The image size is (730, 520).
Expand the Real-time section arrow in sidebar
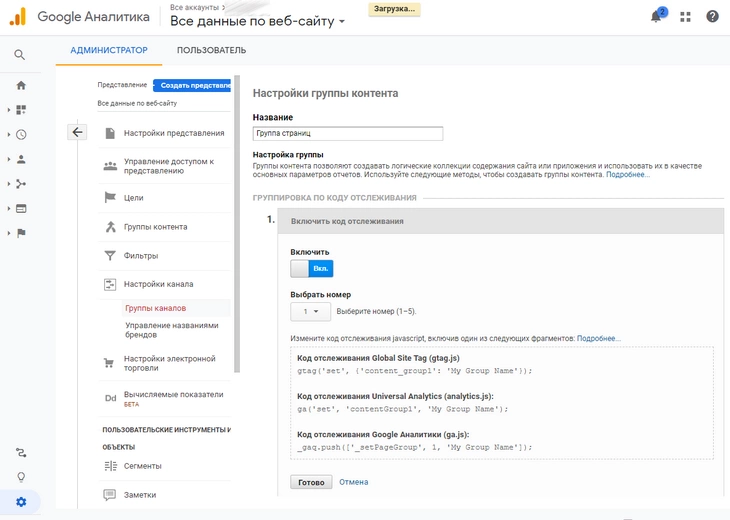(8, 135)
